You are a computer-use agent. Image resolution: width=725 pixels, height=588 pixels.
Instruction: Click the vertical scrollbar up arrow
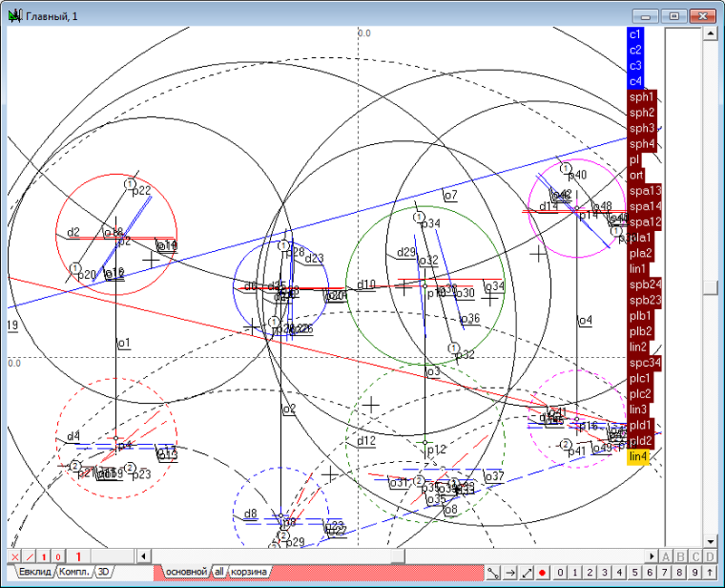pos(710,34)
